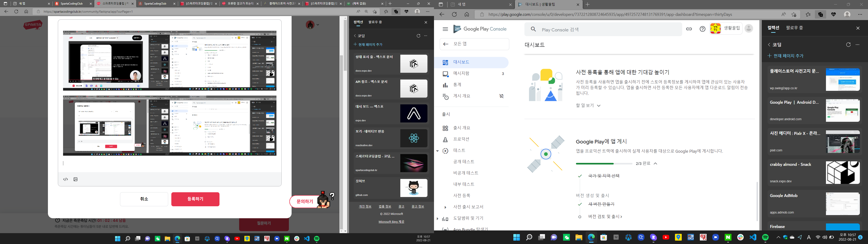
Task: Click the back arrow beside 모든 앱
Action: (x=446, y=44)
